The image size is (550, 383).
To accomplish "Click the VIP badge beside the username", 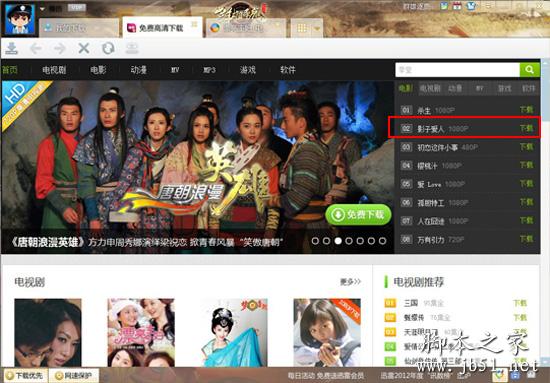I will pyautogui.click(x=76, y=8).
